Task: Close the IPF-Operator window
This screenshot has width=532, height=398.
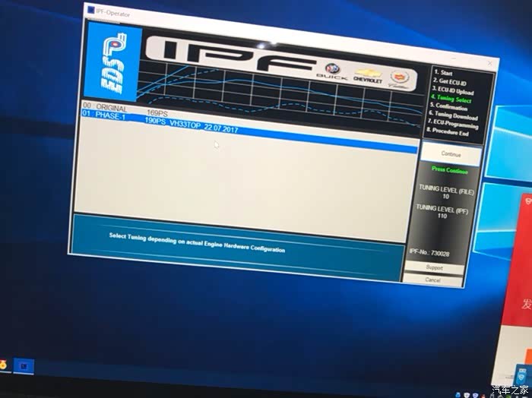Action: coord(489,63)
